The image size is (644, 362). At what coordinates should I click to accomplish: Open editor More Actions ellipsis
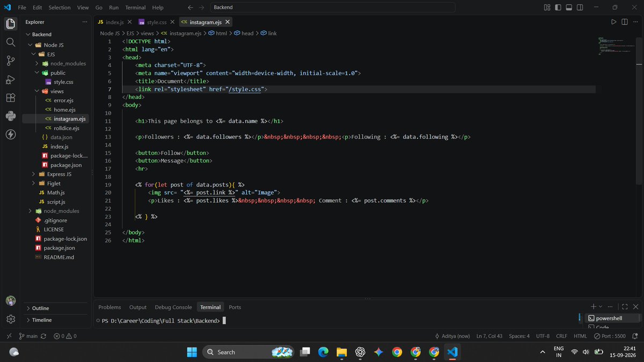[635, 22]
